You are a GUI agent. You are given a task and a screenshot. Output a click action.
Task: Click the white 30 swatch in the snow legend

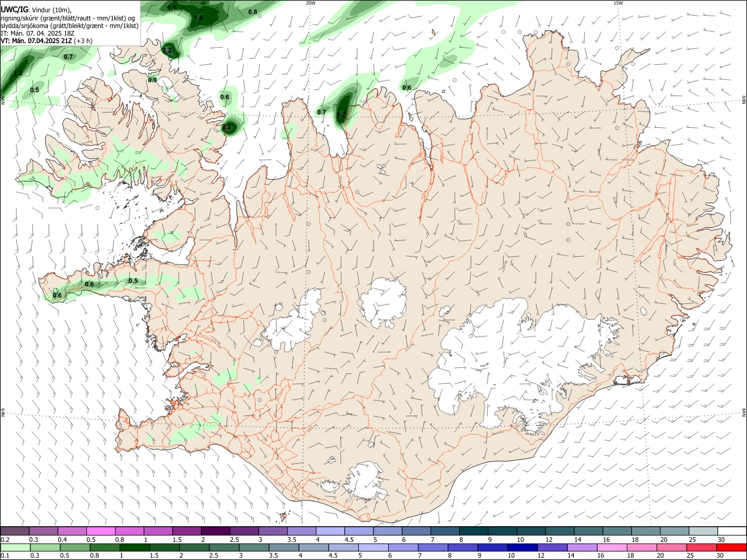pos(731,531)
